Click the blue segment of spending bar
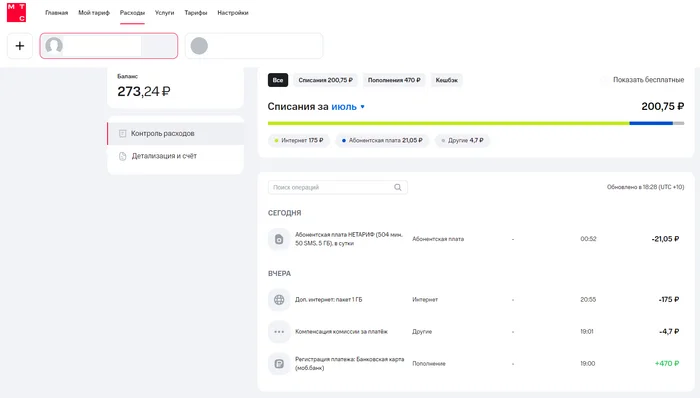Screen dimensions: 700x398 pyautogui.click(x=651, y=123)
